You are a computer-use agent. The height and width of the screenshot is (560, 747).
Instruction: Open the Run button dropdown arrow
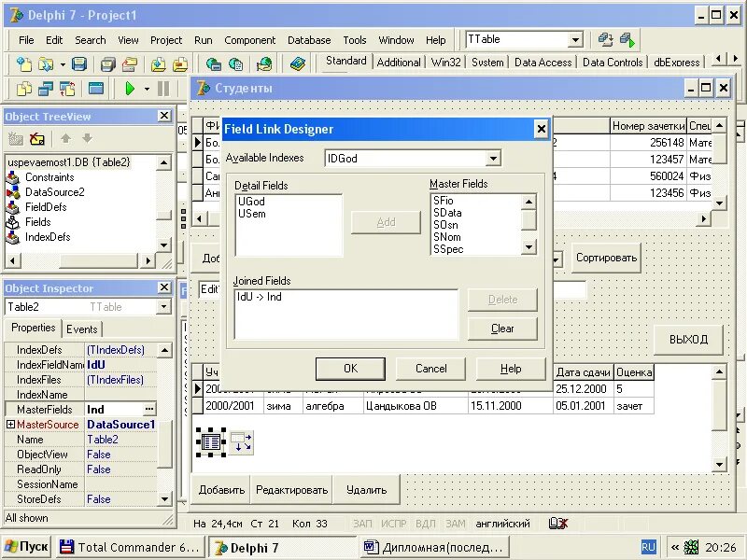point(147,89)
